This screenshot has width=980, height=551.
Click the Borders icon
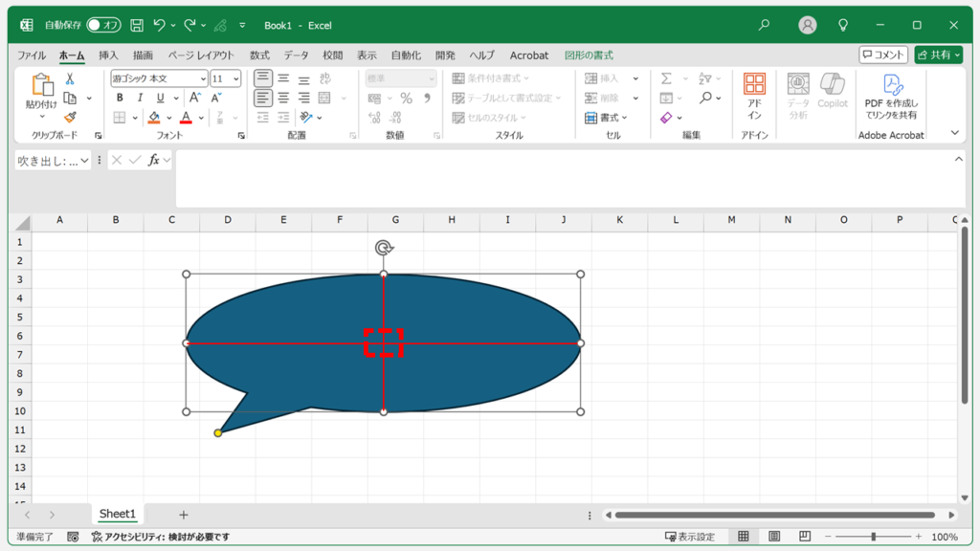coord(120,118)
